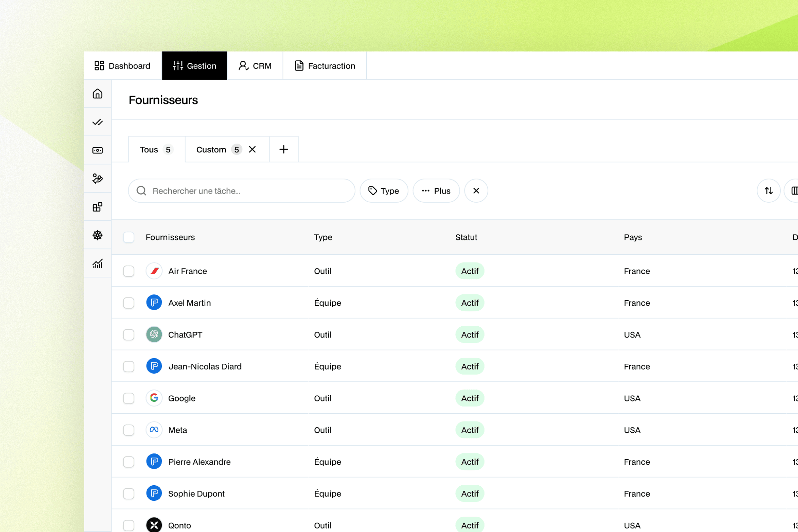Check the Air France row checkbox
This screenshot has height=532, width=798.
[x=128, y=271]
